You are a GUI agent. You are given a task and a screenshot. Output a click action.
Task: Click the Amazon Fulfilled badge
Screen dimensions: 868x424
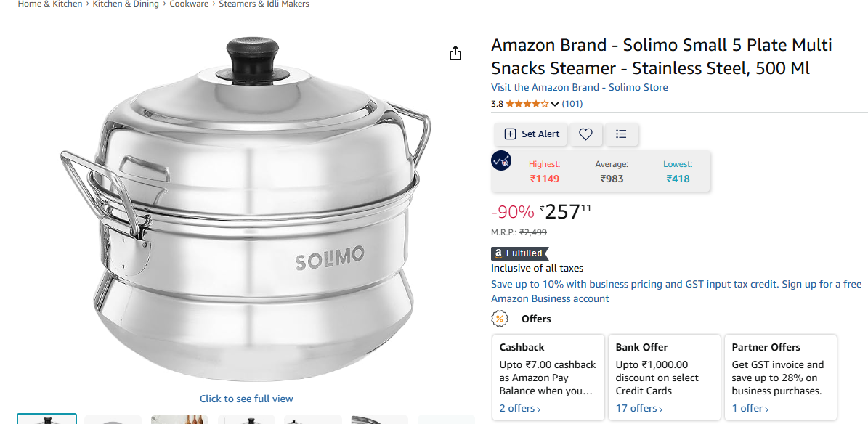coord(519,253)
